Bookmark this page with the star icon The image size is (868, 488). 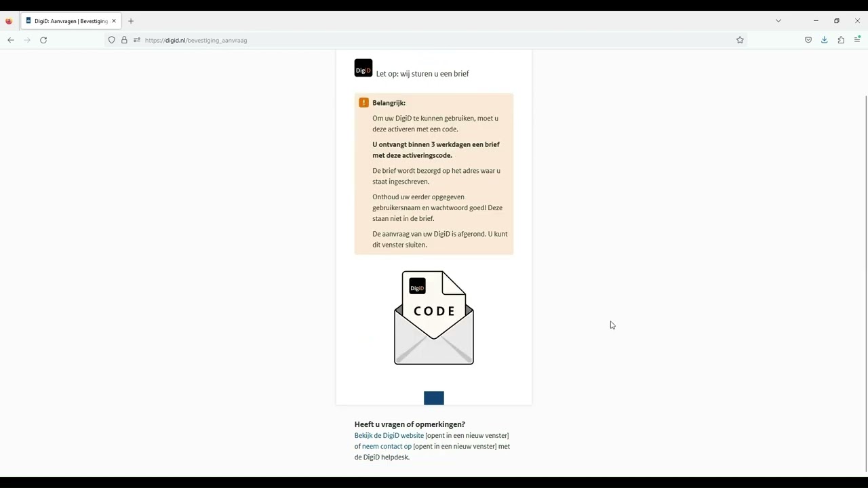point(740,40)
